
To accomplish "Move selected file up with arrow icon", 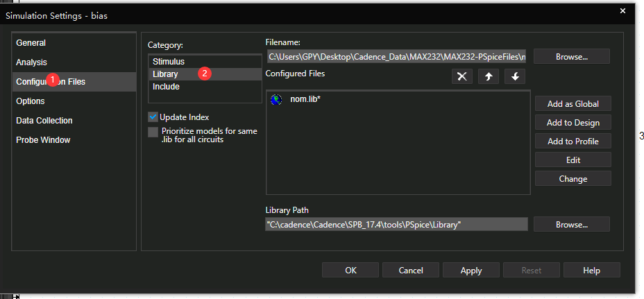I will click(x=488, y=76).
